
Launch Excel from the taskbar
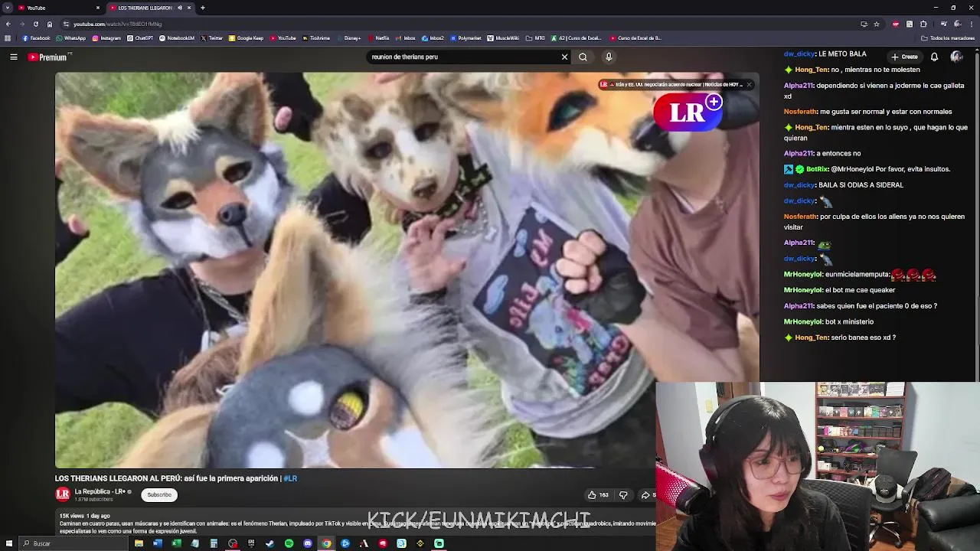176,543
